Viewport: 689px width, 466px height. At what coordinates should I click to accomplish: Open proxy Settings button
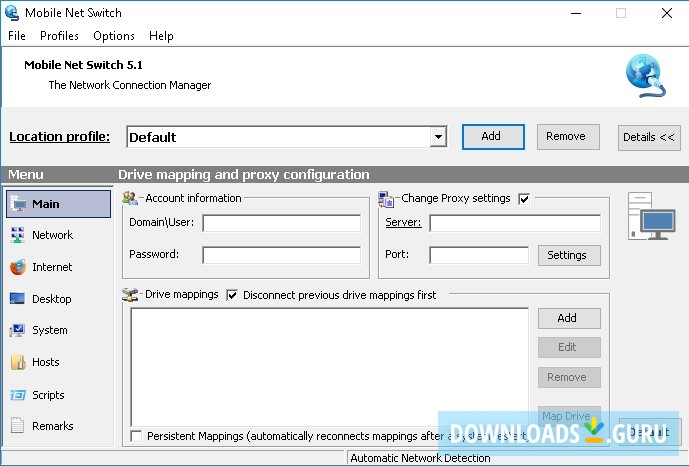pyautogui.click(x=569, y=255)
